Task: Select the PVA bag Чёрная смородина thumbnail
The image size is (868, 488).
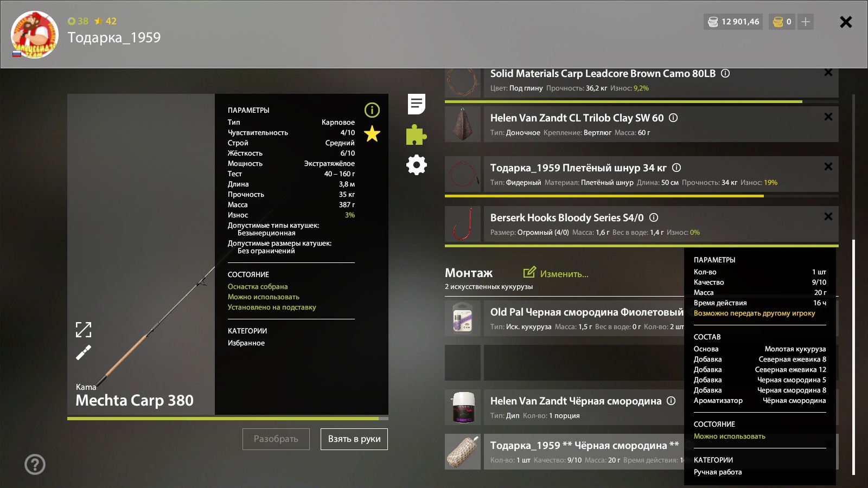Action: coord(463,452)
